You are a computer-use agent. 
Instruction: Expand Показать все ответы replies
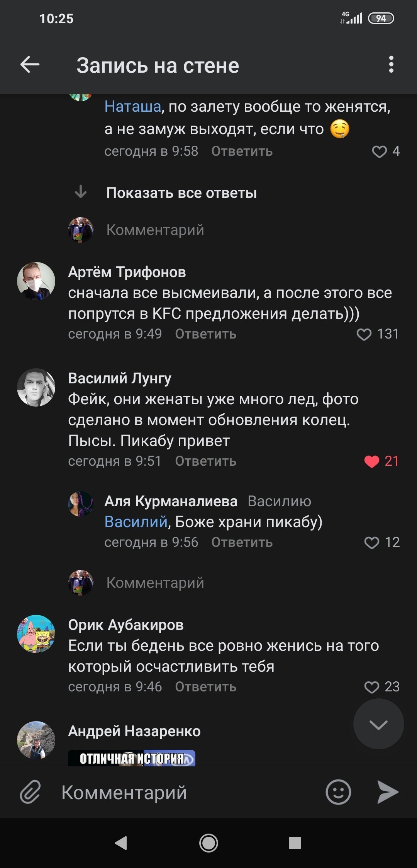tap(181, 193)
